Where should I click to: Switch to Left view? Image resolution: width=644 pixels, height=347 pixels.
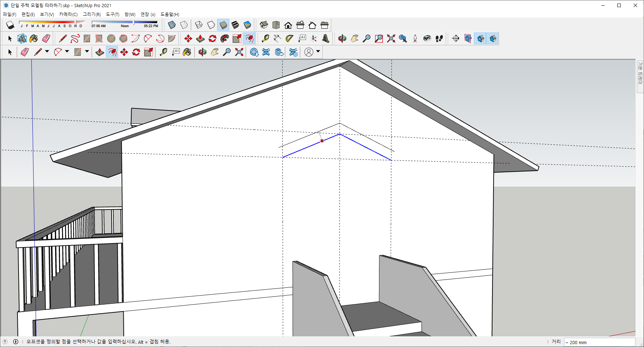[x=324, y=25]
